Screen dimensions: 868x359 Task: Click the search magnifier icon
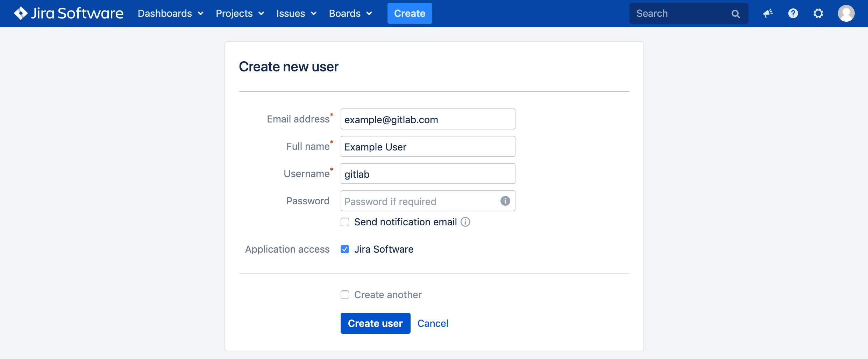[x=735, y=13]
